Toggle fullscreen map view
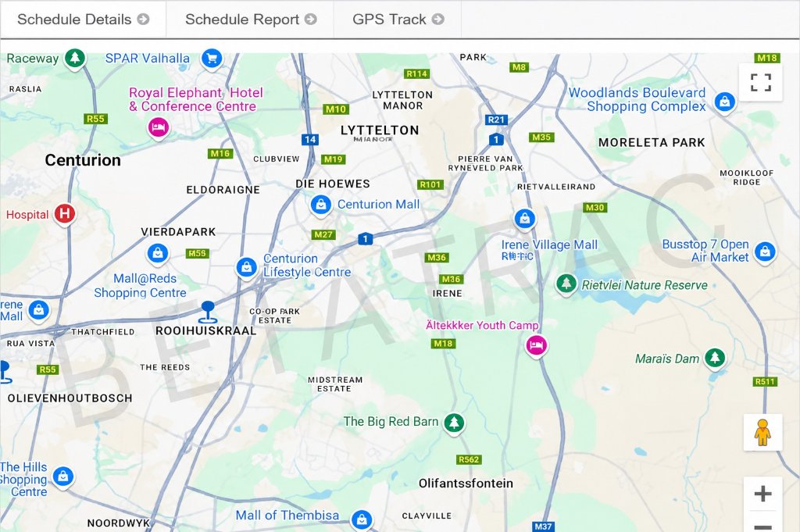The image size is (800, 532). (x=761, y=82)
